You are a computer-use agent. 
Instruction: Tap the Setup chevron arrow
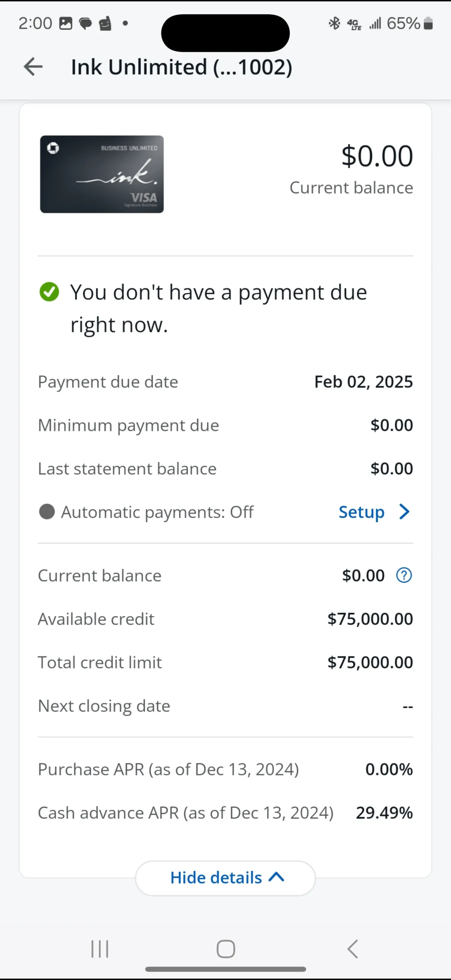405,512
